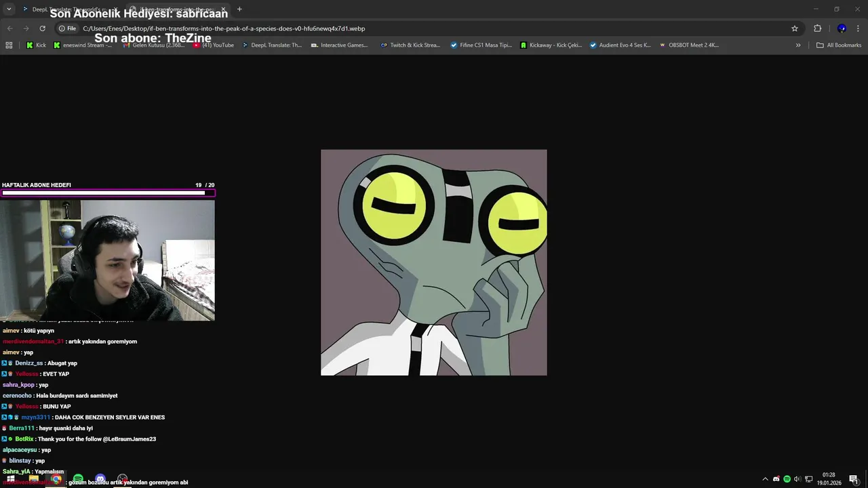Open the All Bookmarks folder

(x=839, y=45)
